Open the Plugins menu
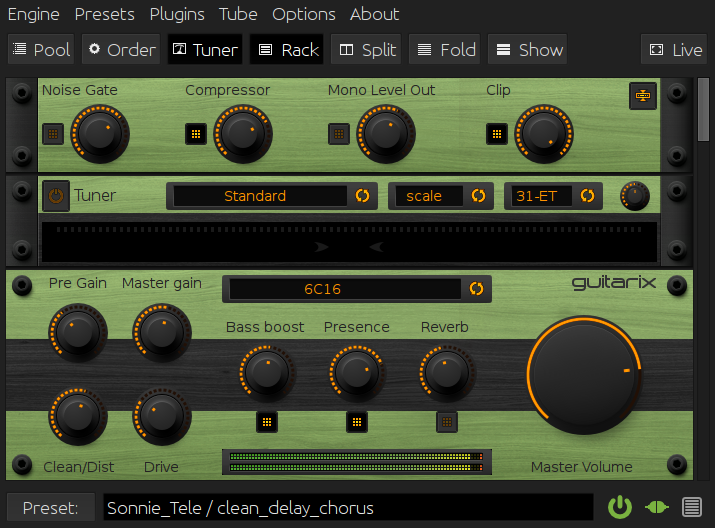Viewport: 715px width, 528px height. click(177, 14)
